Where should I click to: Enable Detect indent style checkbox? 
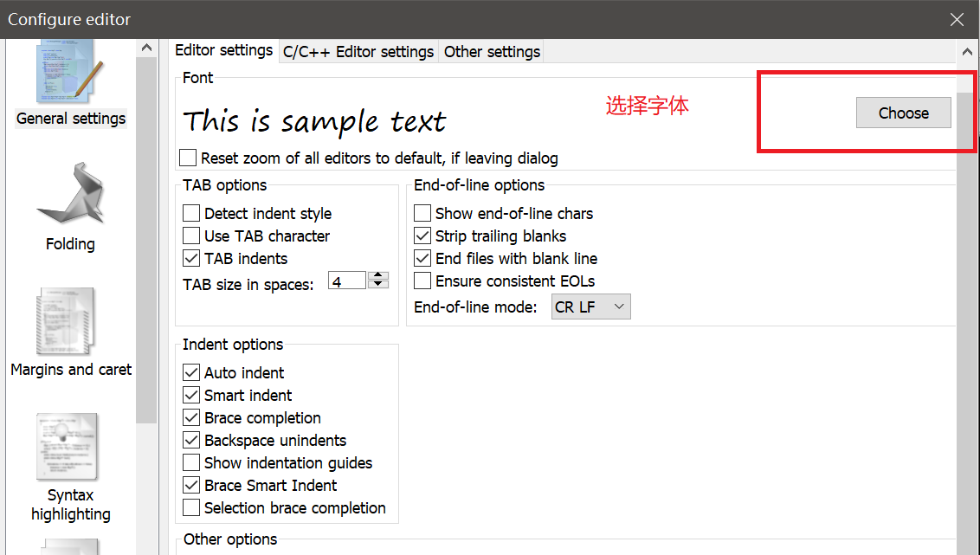click(191, 213)
